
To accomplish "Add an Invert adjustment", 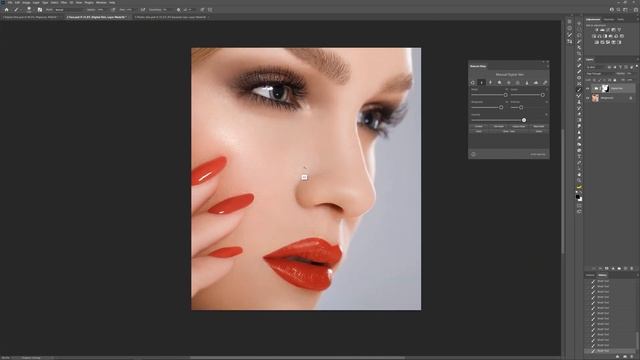I will point(596,42).
